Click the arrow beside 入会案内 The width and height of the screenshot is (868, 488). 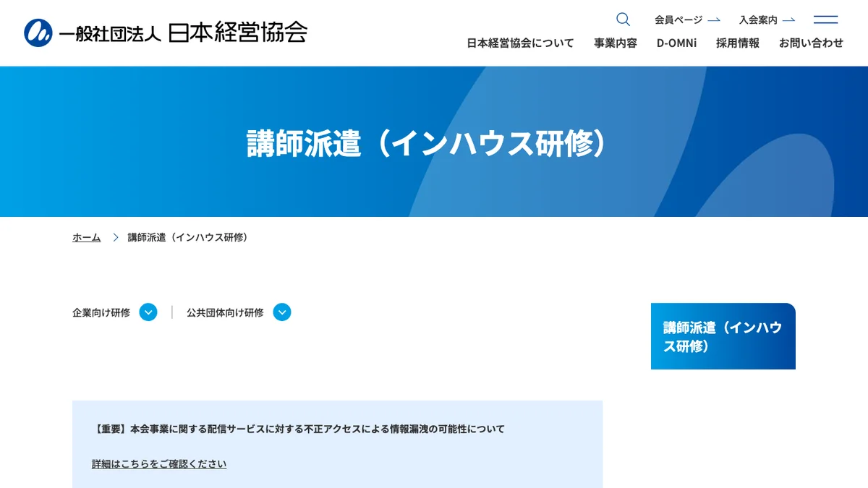tap(788, 20)
